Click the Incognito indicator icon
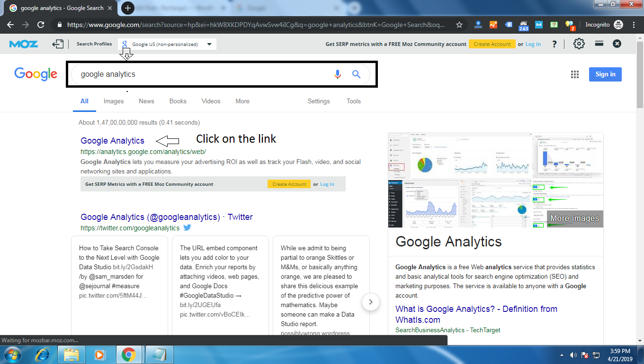The image size is (644, 364). (618, 25)
